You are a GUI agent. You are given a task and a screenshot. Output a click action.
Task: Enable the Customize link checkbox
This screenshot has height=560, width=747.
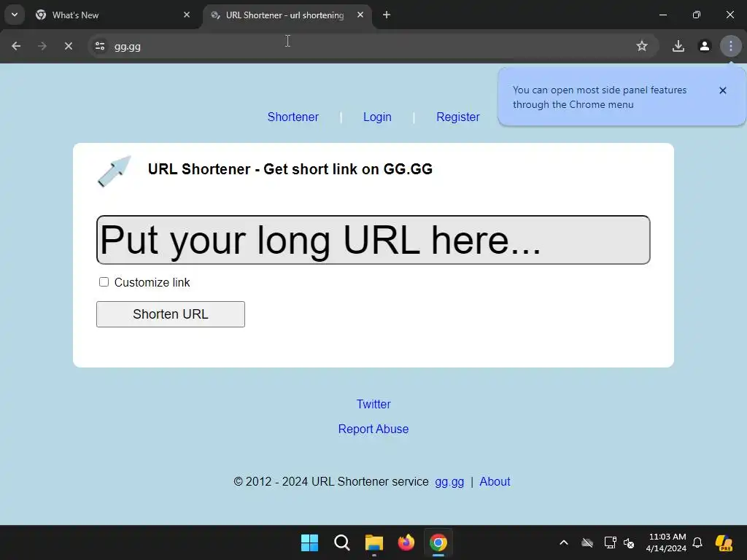point(104,282)
